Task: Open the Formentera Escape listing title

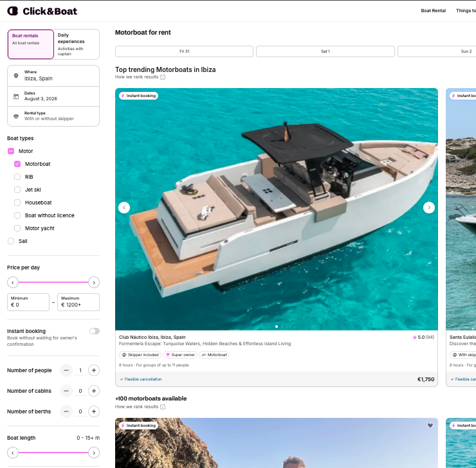Action: pos(205,344)
